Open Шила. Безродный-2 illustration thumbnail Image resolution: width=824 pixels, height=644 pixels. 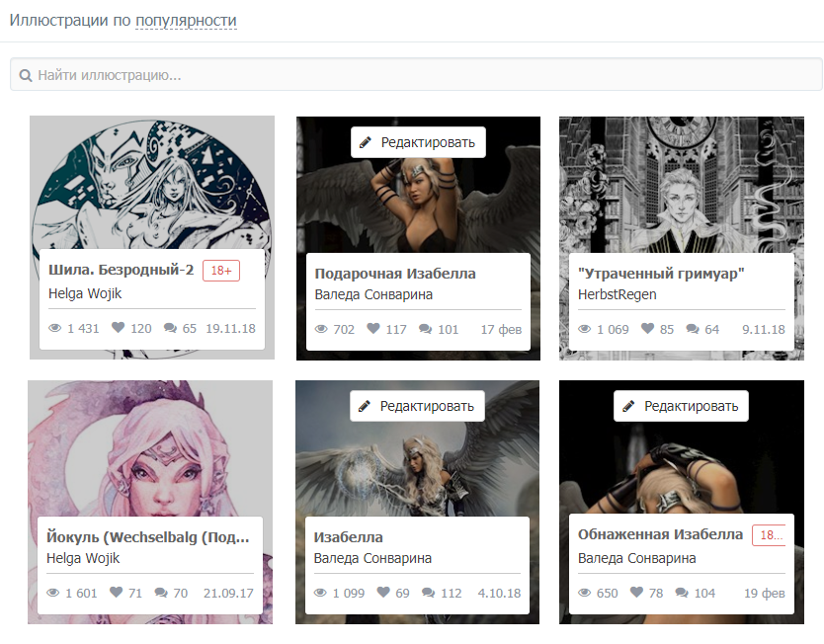151,183
